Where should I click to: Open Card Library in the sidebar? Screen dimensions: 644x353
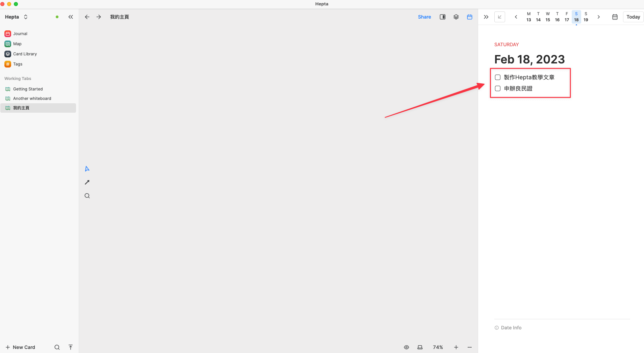point(25,54)
